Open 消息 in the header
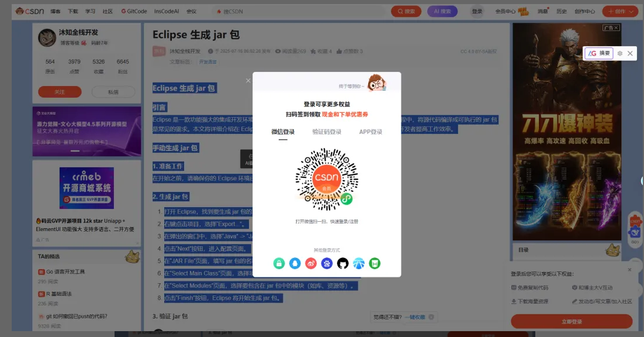The image size is (644, 337). click(542, 12)
